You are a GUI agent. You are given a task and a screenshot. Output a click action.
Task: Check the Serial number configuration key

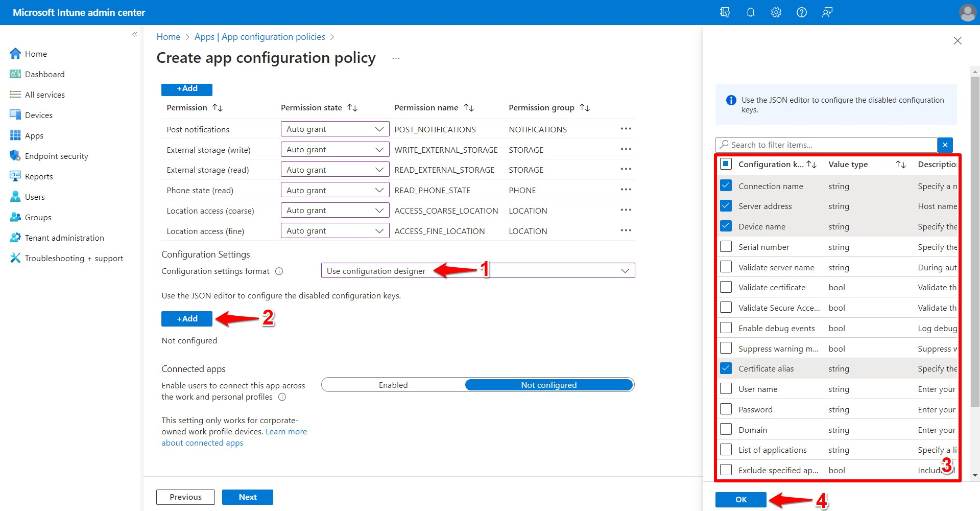pyautogui.click(x=726, y=246)
